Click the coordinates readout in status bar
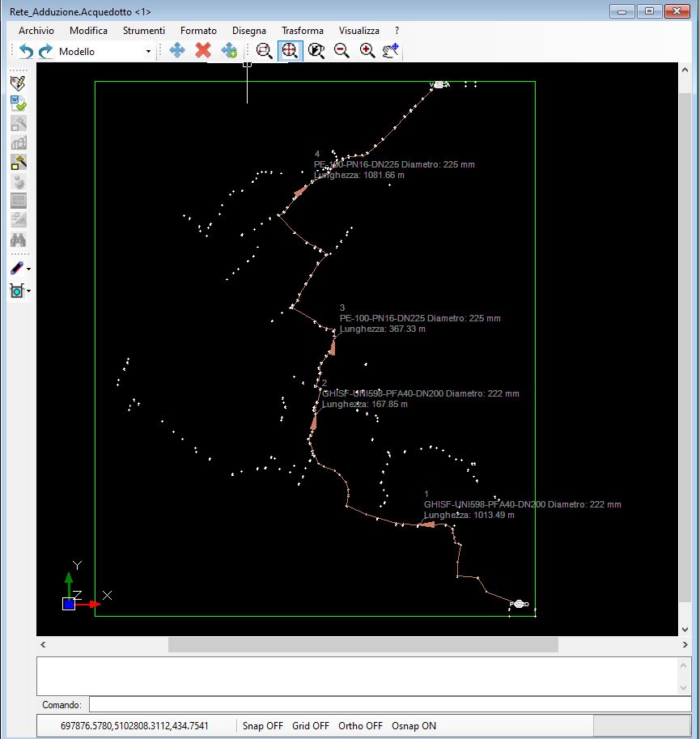The height and width of the screenshot is (739, 700). 134,726
